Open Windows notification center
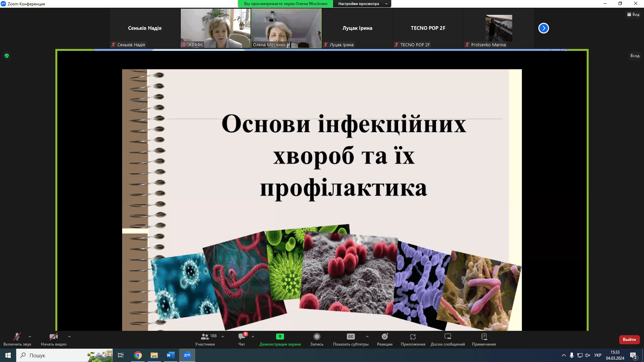The image size is (644, 362). (634, 356)
